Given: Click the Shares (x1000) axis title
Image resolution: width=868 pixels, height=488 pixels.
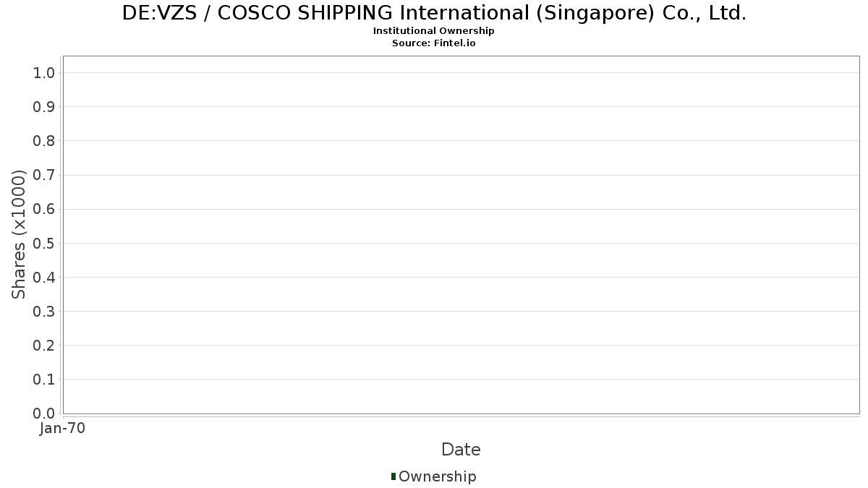Looking at the screenshot, I should [x=19, y=234].
